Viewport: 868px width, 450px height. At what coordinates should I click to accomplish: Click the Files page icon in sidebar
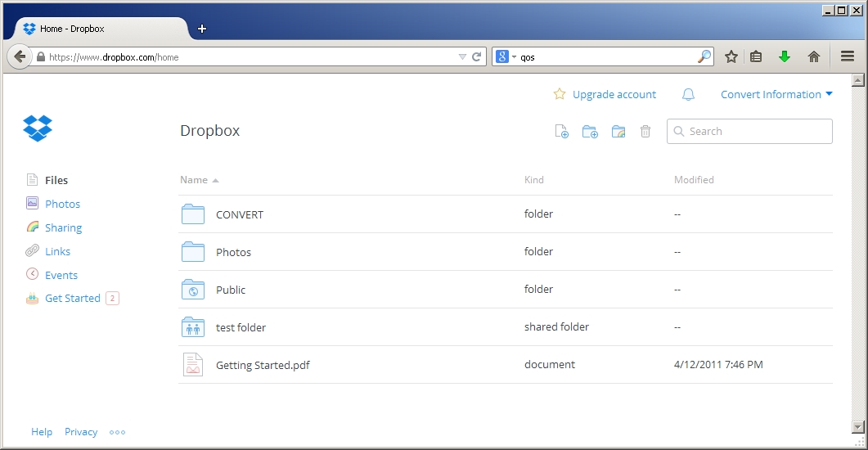point(32,180)
